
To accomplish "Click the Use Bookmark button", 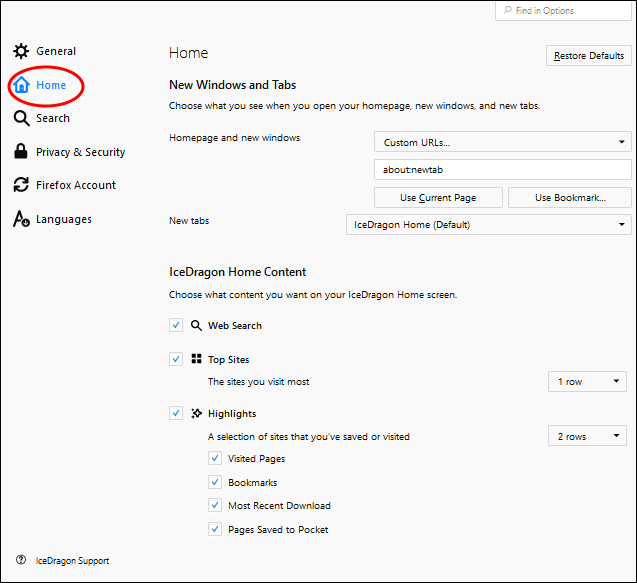I will tap(570, 197).
